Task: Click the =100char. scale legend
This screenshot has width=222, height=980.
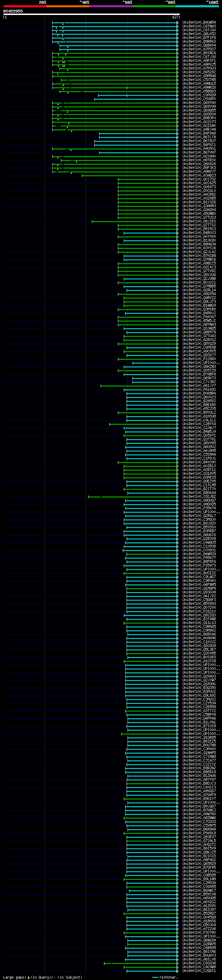Action: coord(165,977)
